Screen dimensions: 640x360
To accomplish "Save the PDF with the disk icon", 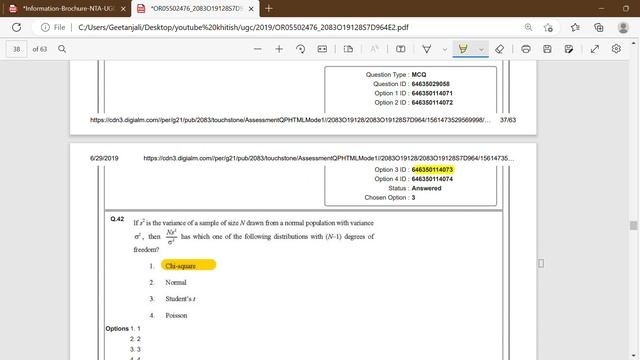I will (547, 49).
